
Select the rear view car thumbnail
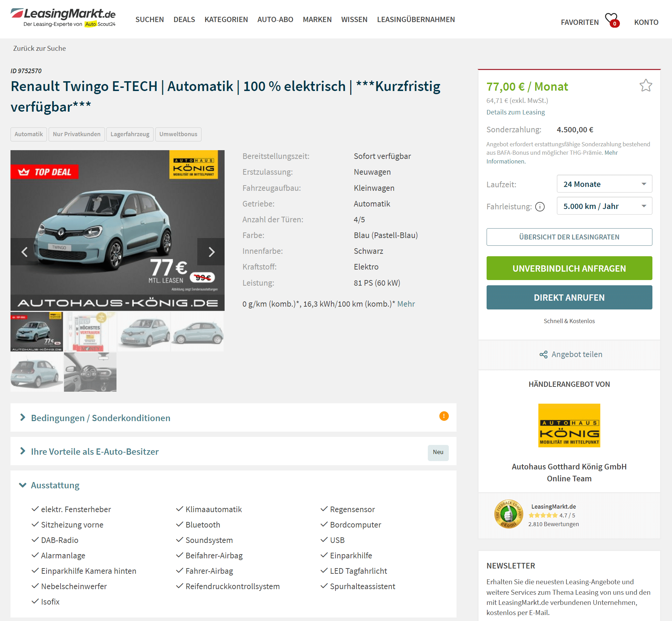pyautogui.click(x=37, y=372)
